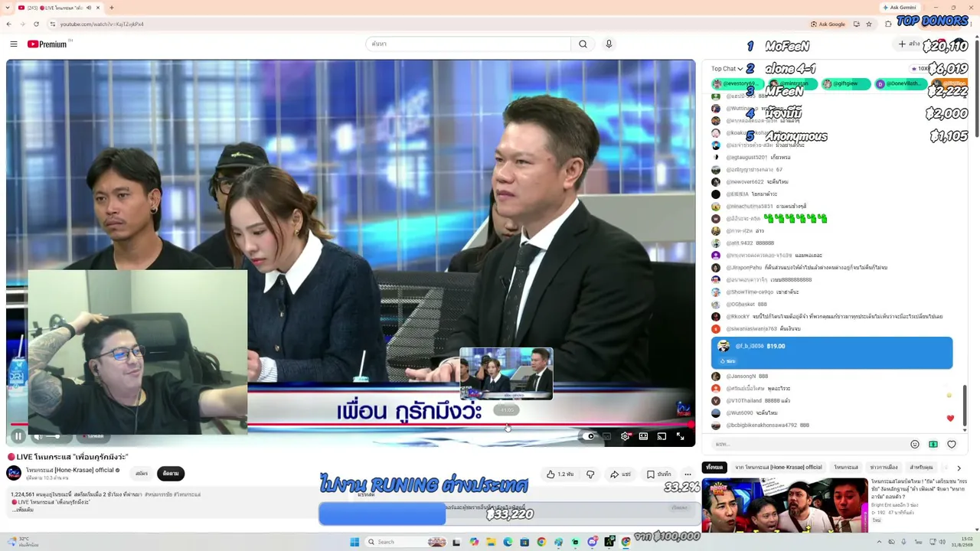Viewport: 980px width, 551px height.
Task: Click the search magnifier button
Action: [x=583, y=44]
